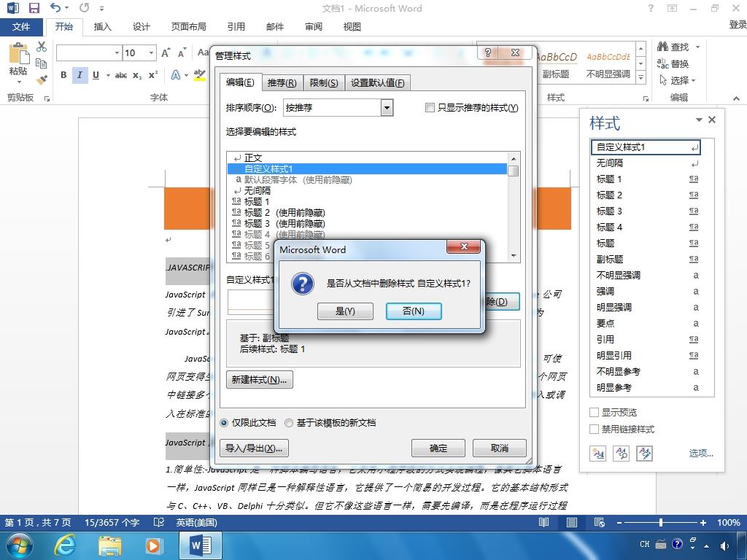Viewport: 747px width, 560px height.
Task: Switch to the 推荐(R) dialog tab
Action: 282,83
